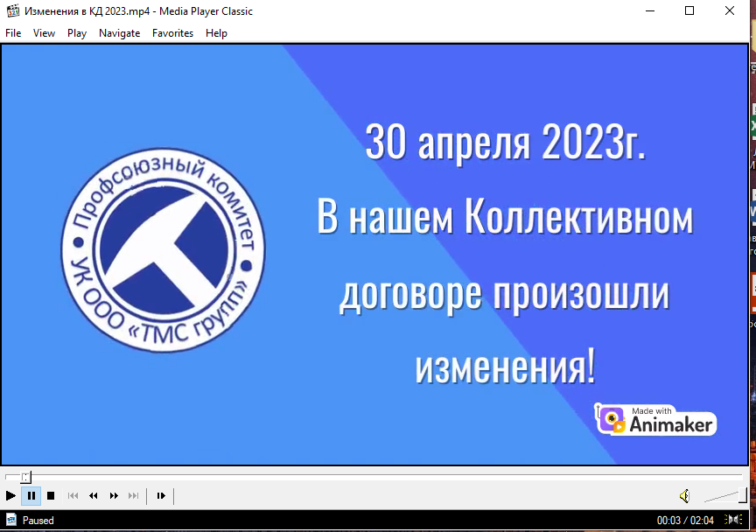Open the Favorites menu
This screenshot has height=532, width=756.
pos(172,33)
